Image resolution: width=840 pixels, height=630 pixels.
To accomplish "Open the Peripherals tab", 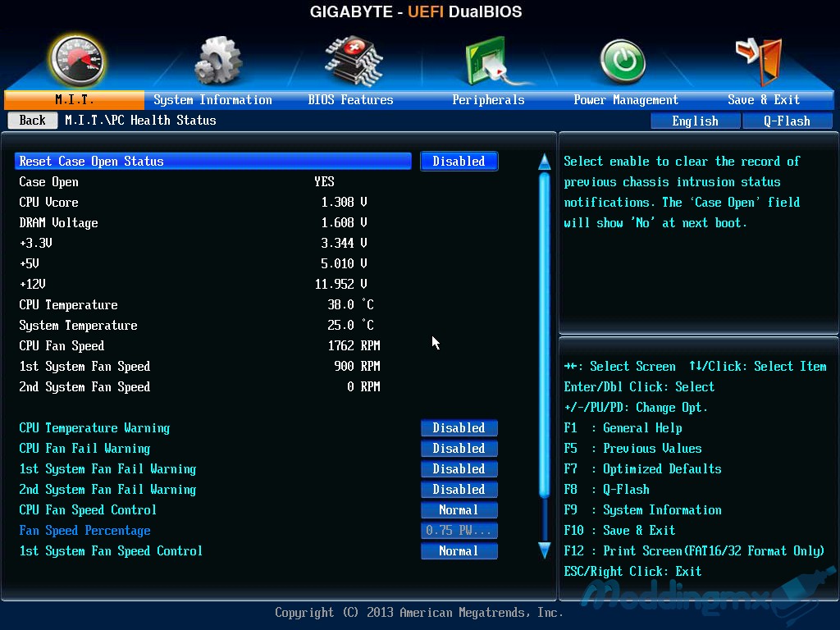I will (x=488, y=99).
